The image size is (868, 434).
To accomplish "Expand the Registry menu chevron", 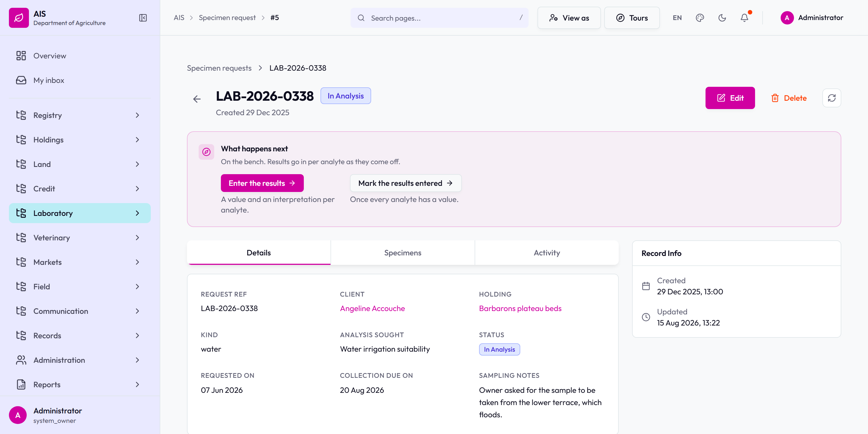I will (137, 115).
